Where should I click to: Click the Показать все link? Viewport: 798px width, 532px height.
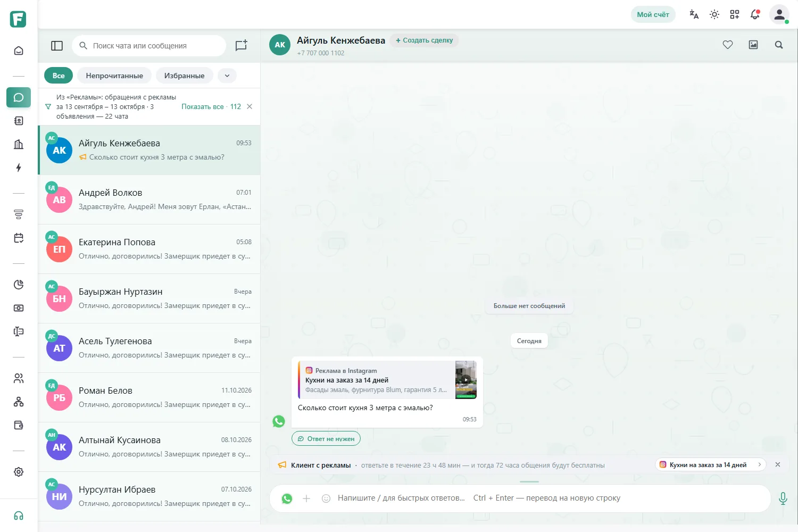[x=203, y=106]
